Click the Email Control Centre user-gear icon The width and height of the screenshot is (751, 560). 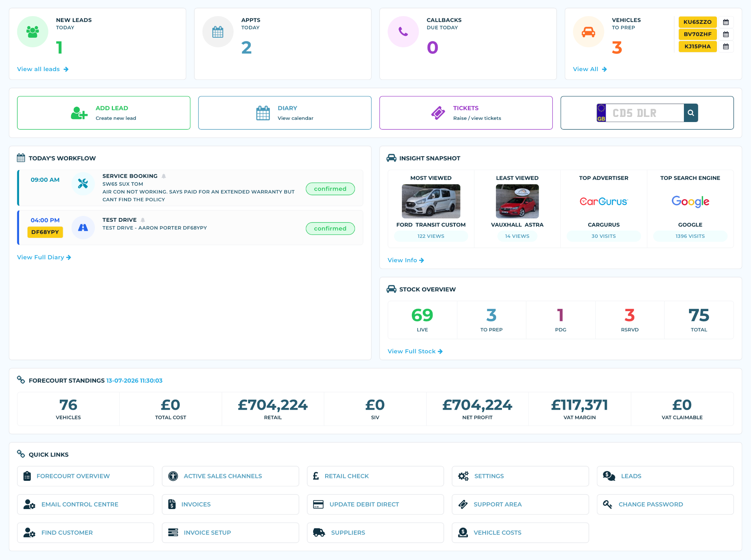point(29,504)
